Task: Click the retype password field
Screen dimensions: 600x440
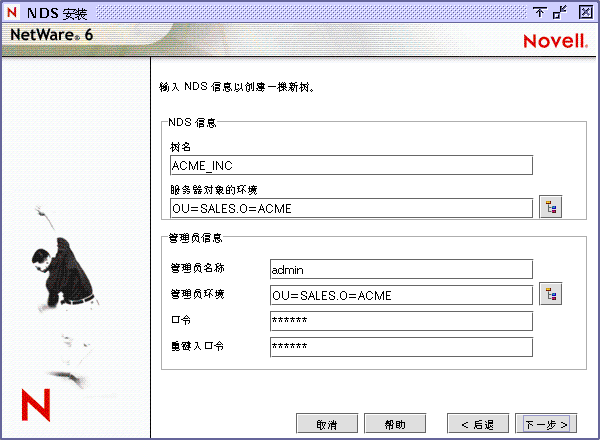Action: (401, 347)
